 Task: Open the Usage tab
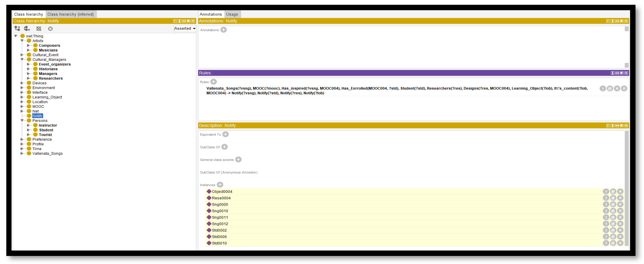pos(232,14)
